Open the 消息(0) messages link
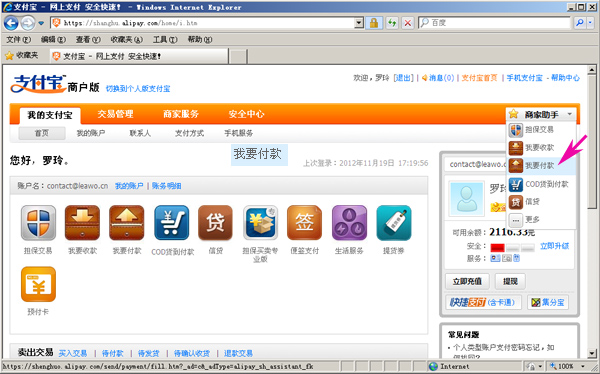 coord(441,78)
